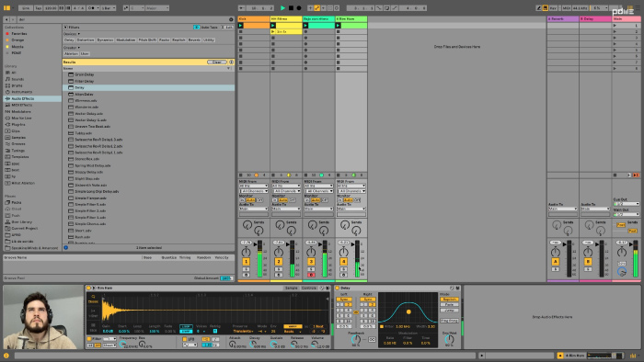The width and height of the screenshot is (644, 362).
Task: Launch the yellow track clip in scene one
Action: click(273, 26)
